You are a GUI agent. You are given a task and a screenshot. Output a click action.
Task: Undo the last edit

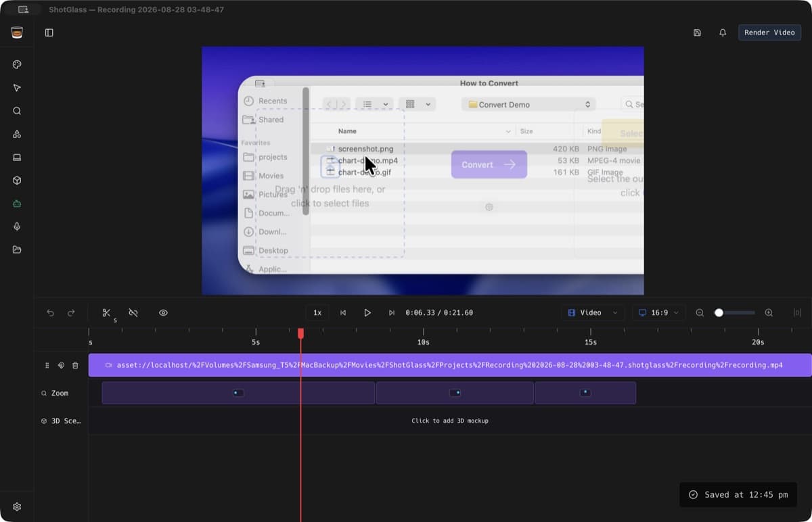click(50, 313)
